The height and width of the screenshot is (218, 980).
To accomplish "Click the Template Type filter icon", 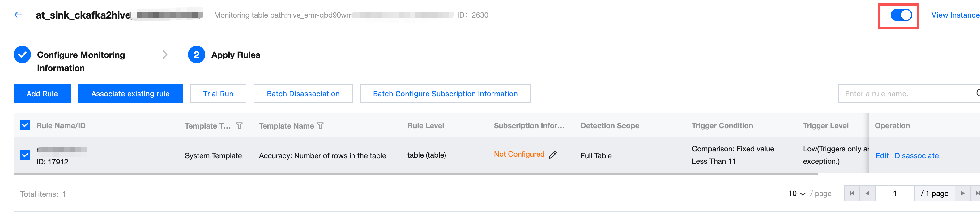I will pyautogui.click(x=239, y=126).
